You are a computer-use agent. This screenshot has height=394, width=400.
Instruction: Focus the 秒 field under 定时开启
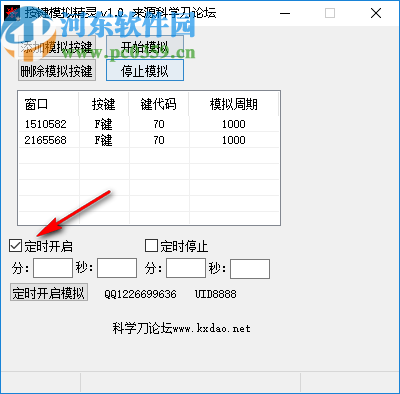point(117,268)
